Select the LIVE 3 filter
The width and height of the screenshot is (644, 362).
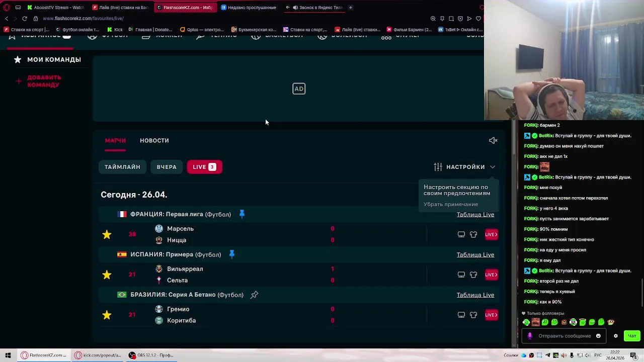(204, 167)
